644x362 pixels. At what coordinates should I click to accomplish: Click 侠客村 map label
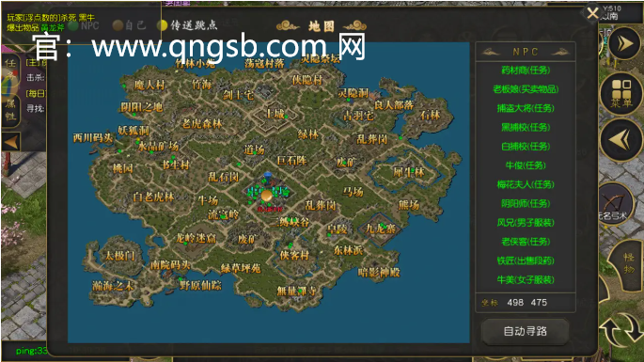click(x=294, y=255)
